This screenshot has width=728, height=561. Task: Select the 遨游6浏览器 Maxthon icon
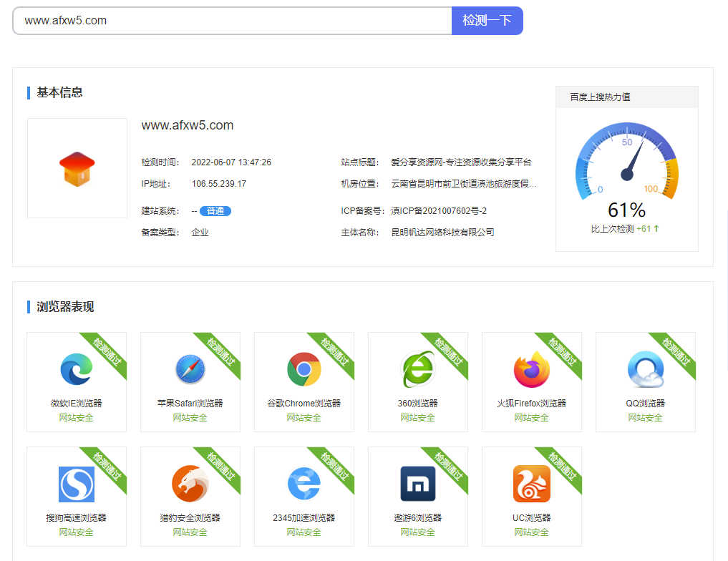418,484
